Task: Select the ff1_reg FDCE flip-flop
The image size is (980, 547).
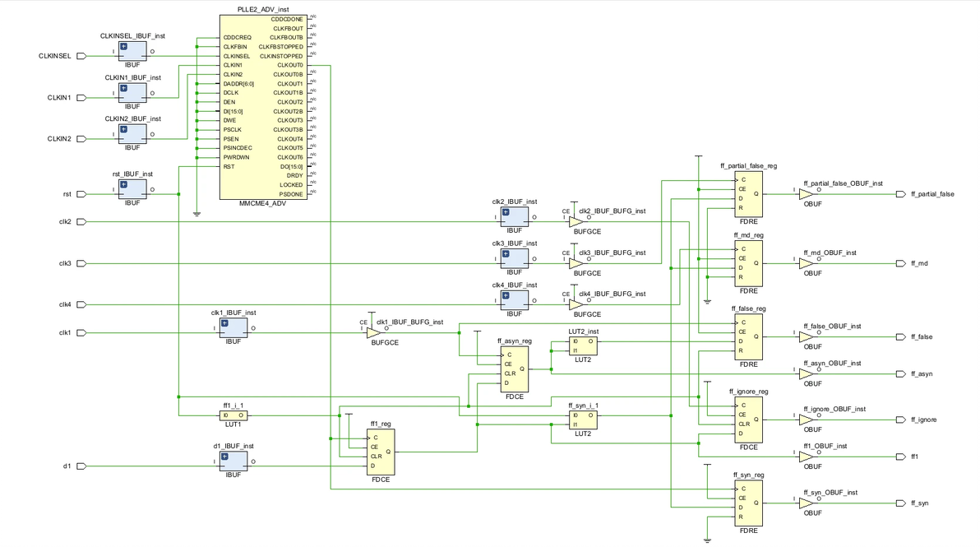Action: 381,452
